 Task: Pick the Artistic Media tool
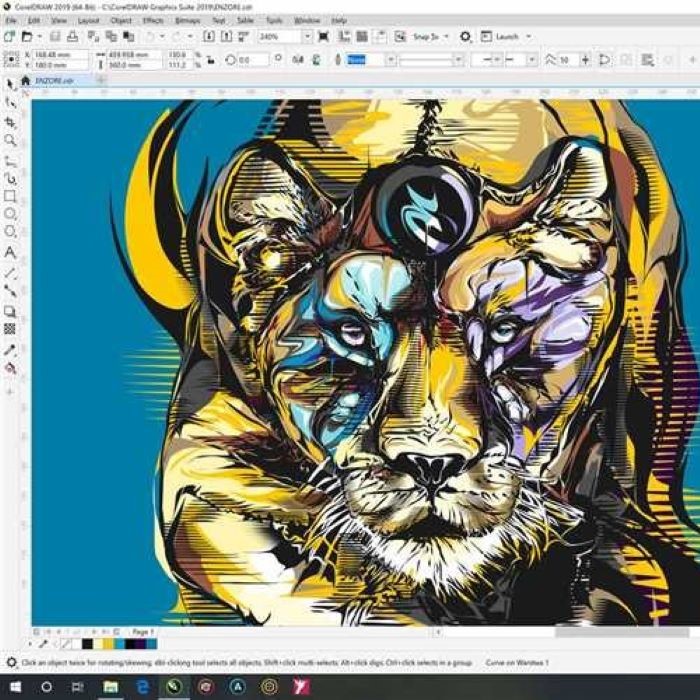pos(10,179)
